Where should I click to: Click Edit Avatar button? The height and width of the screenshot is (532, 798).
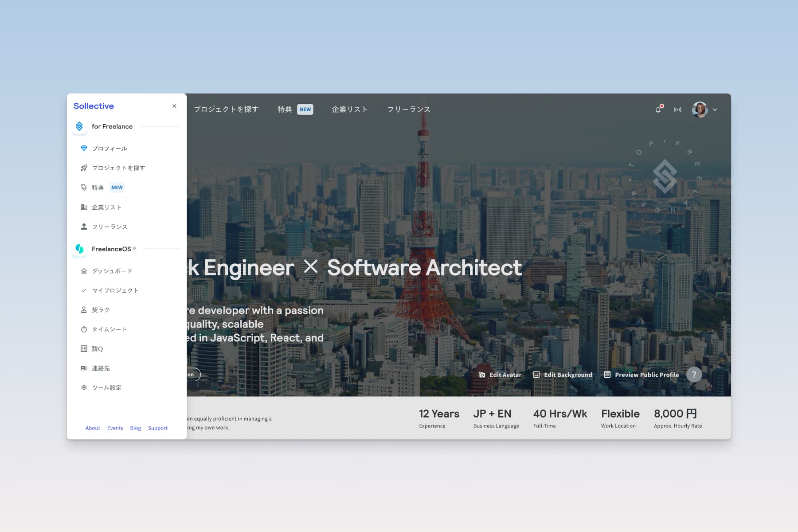[x=500, y=375]
